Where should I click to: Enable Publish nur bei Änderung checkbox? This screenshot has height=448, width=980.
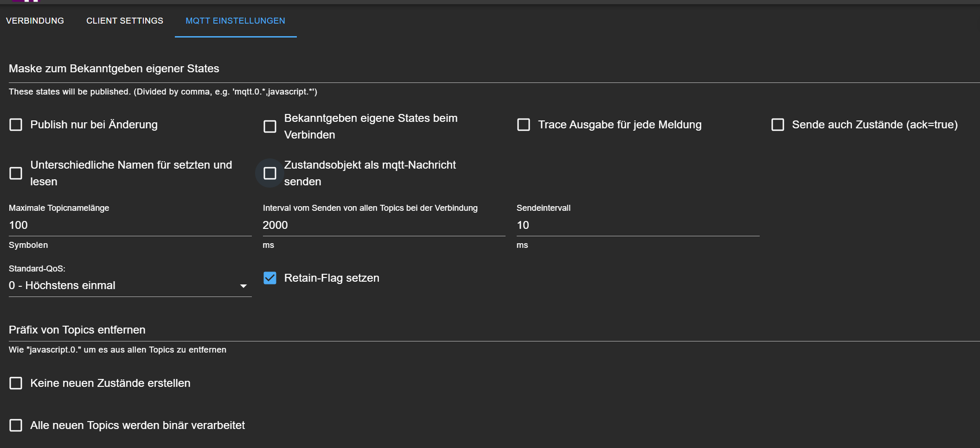click(x=16, y=125)
